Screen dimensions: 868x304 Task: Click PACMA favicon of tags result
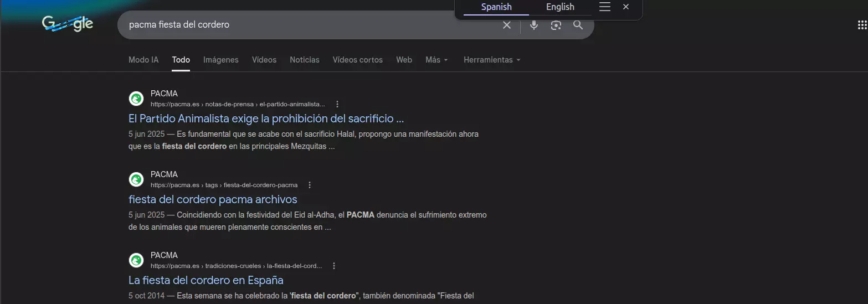click(x=136, y=179)
